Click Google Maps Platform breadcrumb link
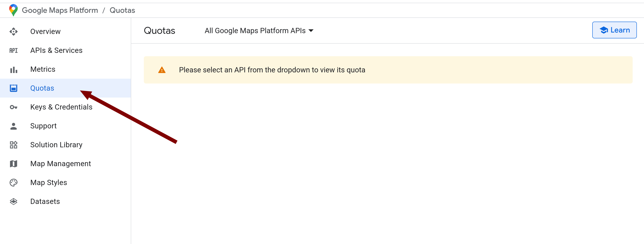The width and height of the screenshot is (644, 244). (60, 10)
